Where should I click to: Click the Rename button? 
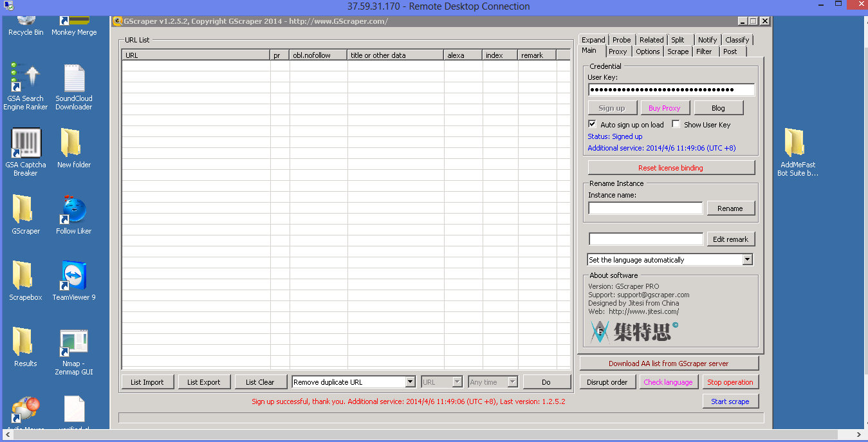730,208
